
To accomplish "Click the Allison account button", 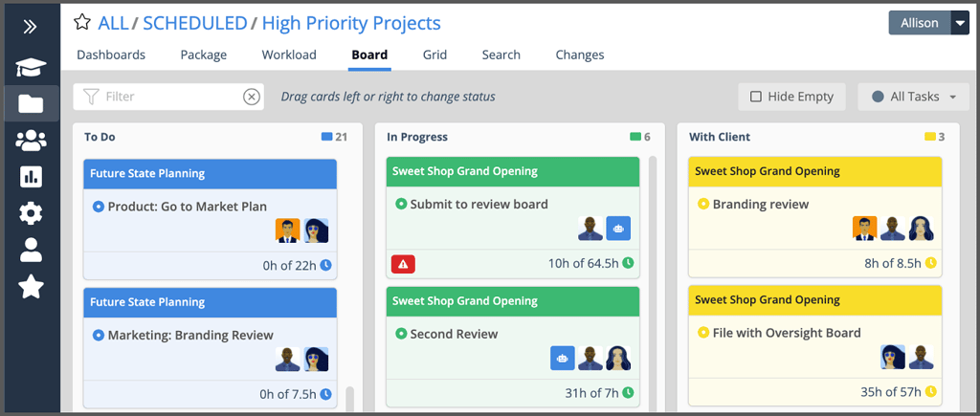I will click(x=920, y=23).
